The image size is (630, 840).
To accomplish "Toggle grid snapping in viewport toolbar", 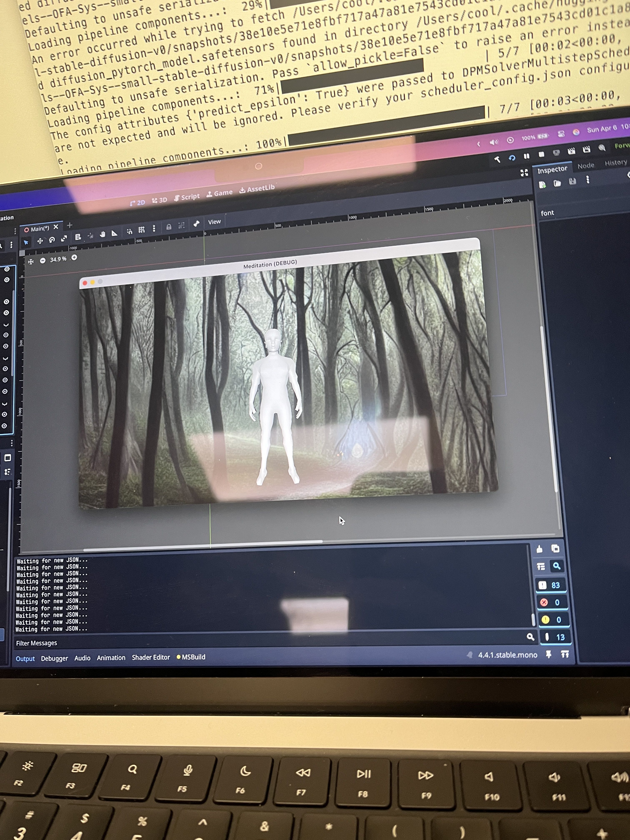I will click(x=141, y=230).
